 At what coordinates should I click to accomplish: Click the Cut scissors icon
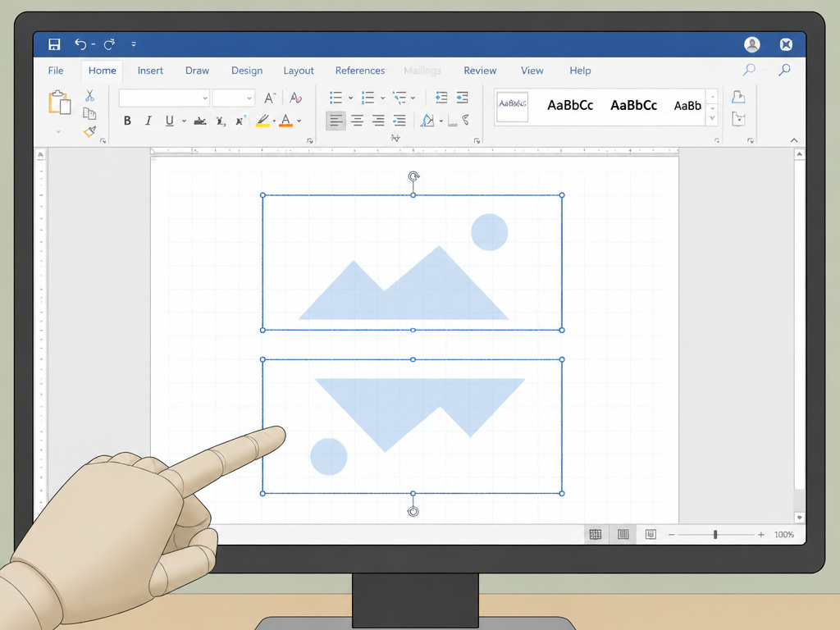[89, 96]
